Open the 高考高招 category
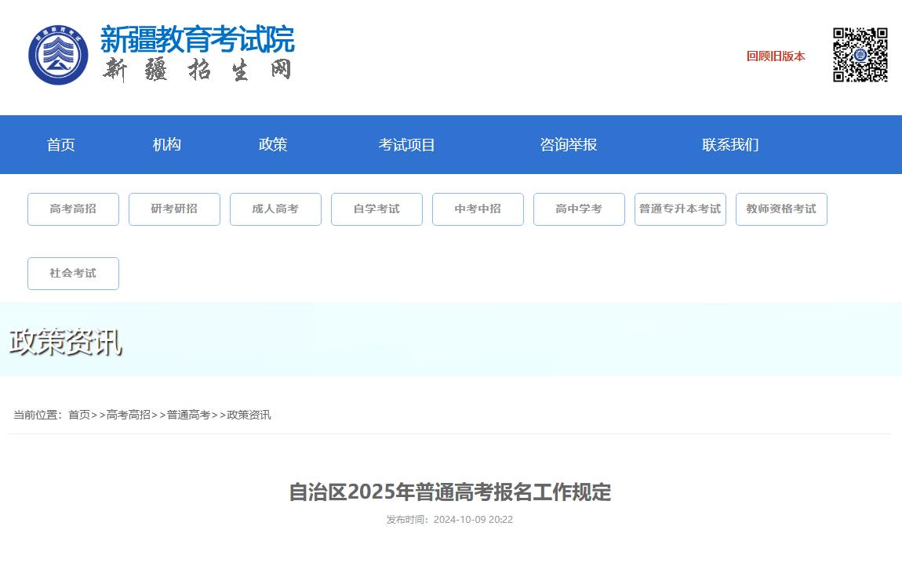Viewport: 902px width, 588px height. 73,209
